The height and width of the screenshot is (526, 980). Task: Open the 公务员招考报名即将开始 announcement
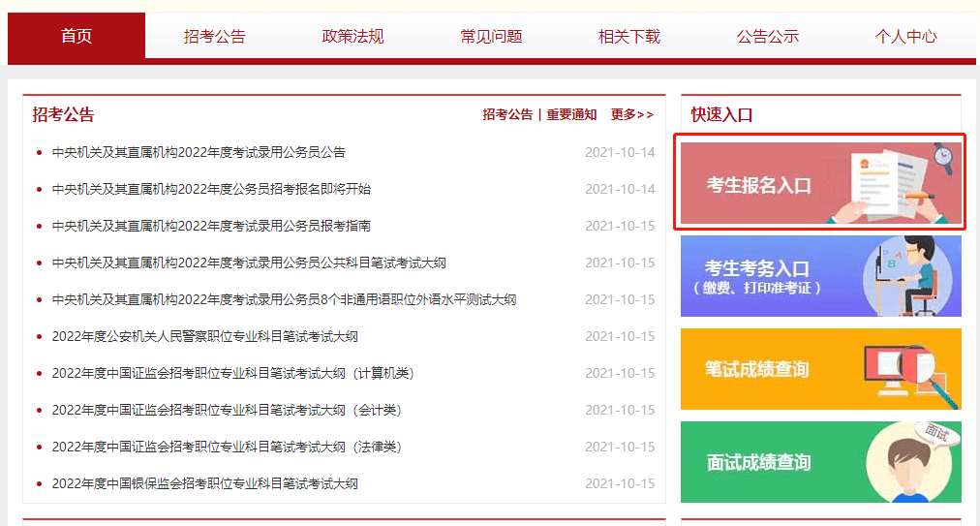click(211, 189)
